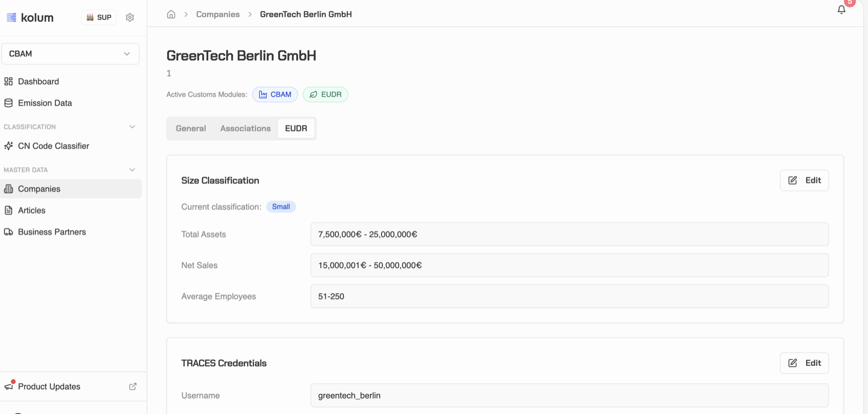Click the Current classification label
This screenshot has height=414, width=868.
(221, 206)
